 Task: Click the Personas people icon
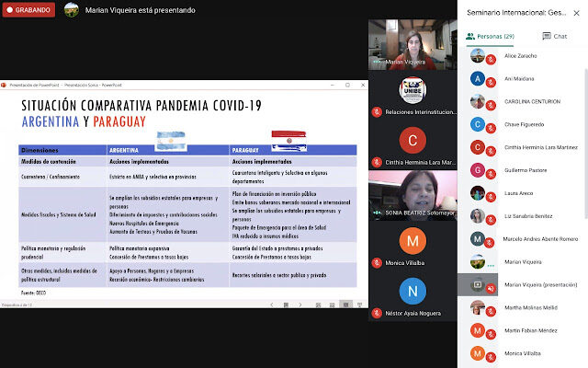pos(470,37)
